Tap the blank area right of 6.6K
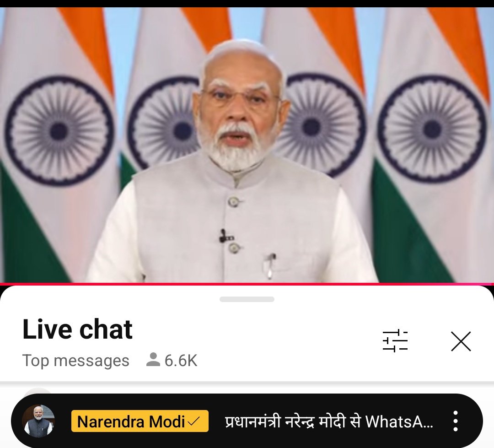Screen dimensions: 494x448 (284, 360)
